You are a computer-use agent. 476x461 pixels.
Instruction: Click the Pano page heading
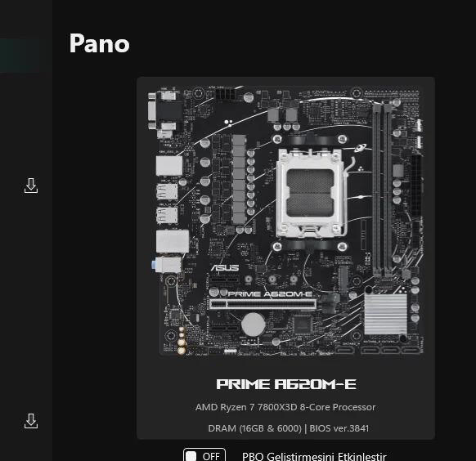point(100,43)
